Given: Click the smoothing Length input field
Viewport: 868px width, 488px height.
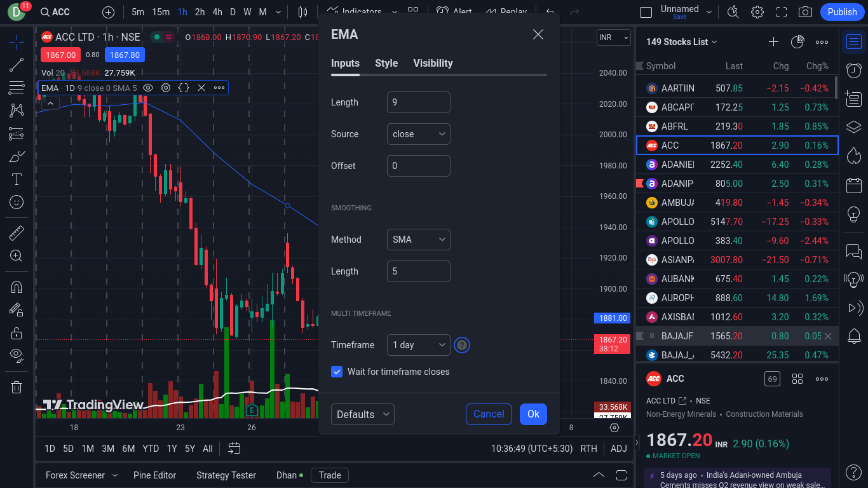Looking at the screenshot, I should (x=419, y=271).
